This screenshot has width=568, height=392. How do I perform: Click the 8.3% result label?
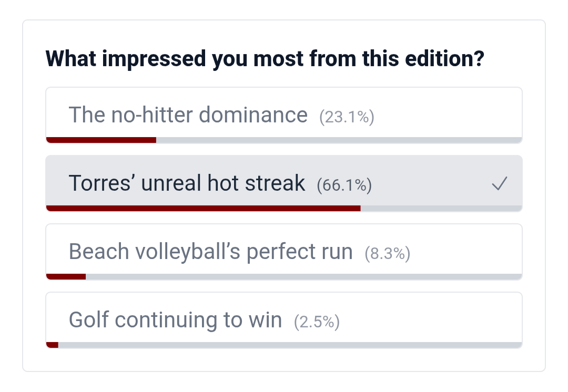[387, 253]
